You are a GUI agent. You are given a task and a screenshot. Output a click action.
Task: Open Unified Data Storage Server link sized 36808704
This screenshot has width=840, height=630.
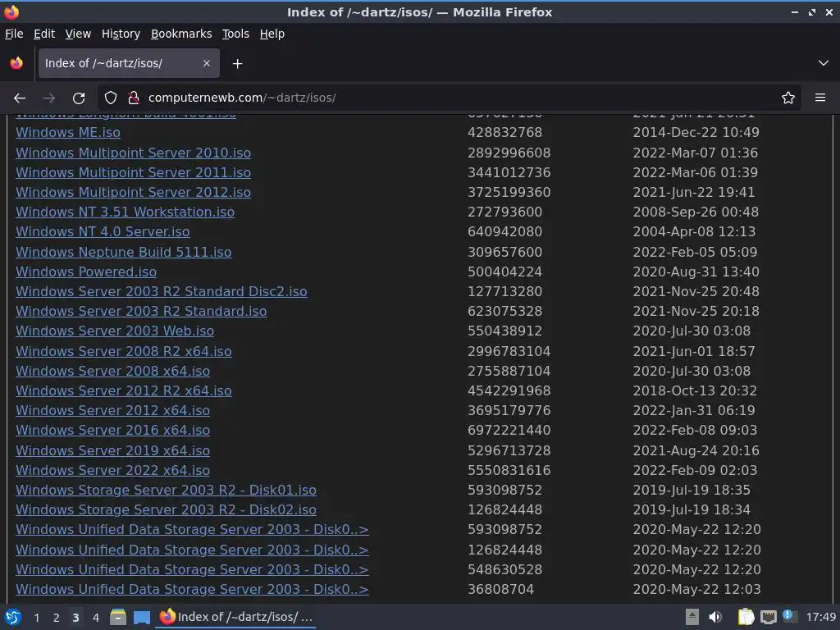[x=192, y=590]
